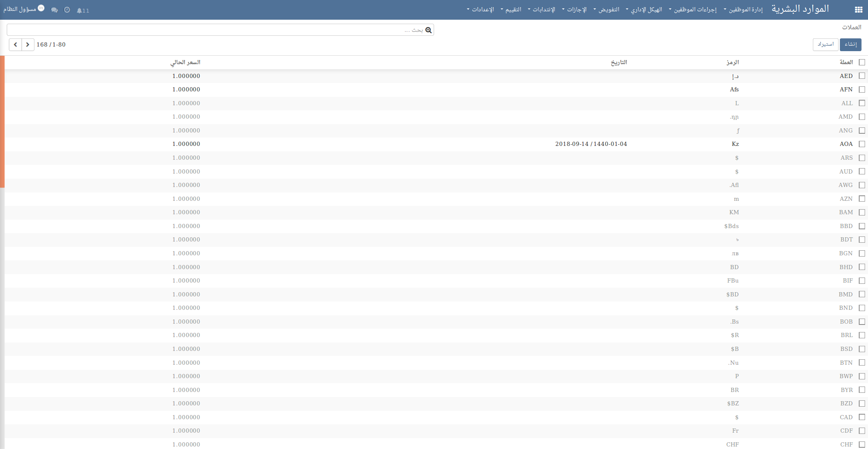
Task: Tick the select-all checkbox in table header
Action: 862,62
